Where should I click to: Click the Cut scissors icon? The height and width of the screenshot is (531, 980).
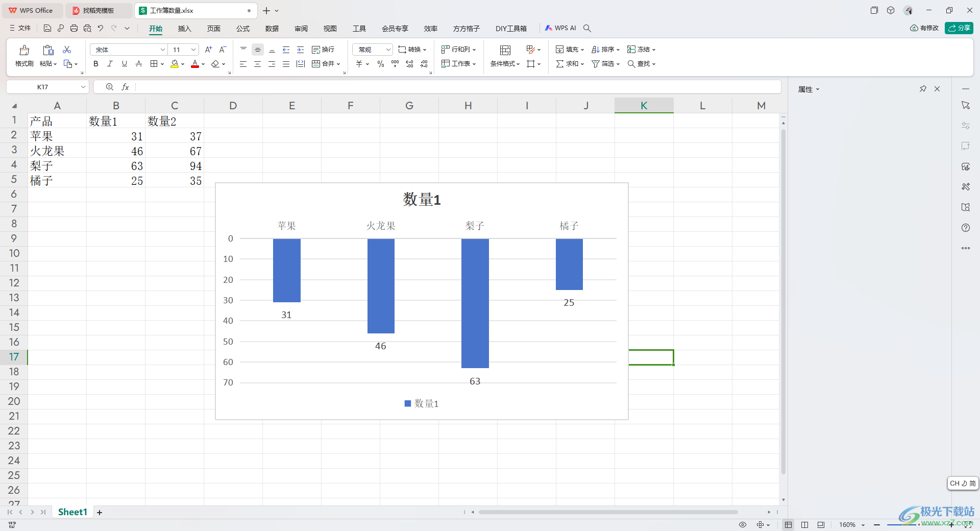click(67, 50)
